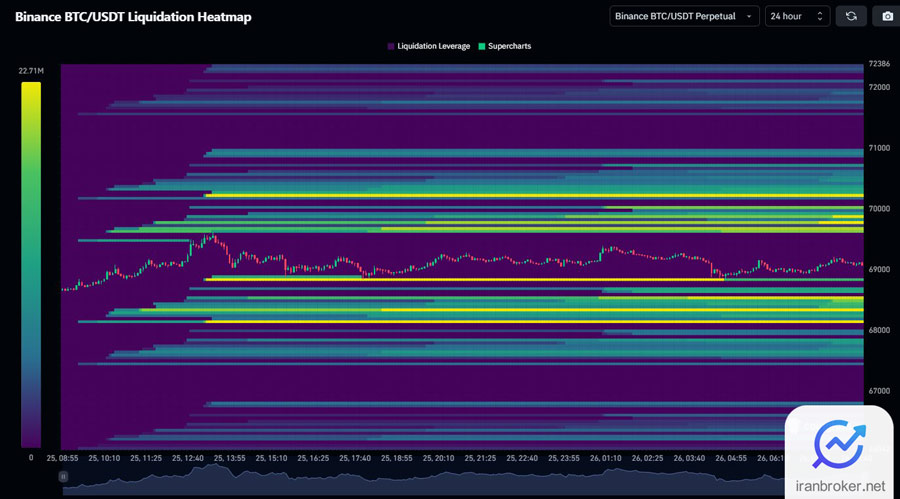Click the 25, 17:40 time axis label
900x499 pixels.
355,458
